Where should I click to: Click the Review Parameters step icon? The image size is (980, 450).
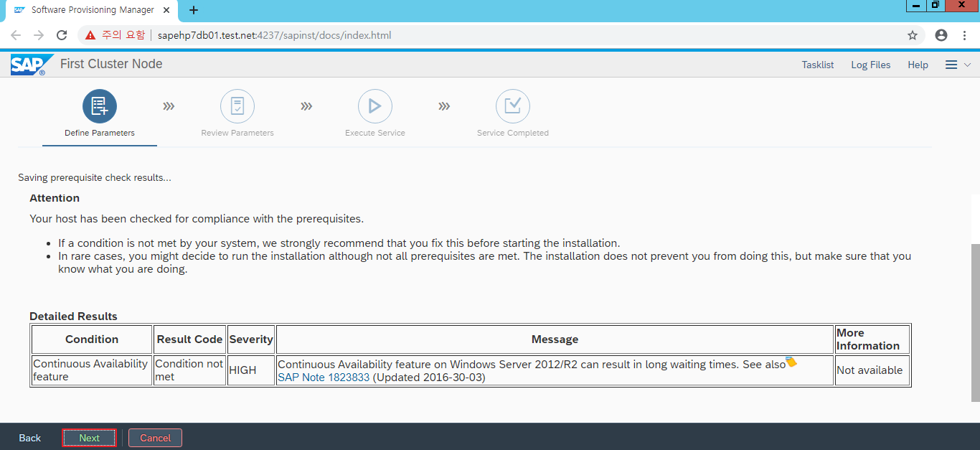click(x=237, y=106)
